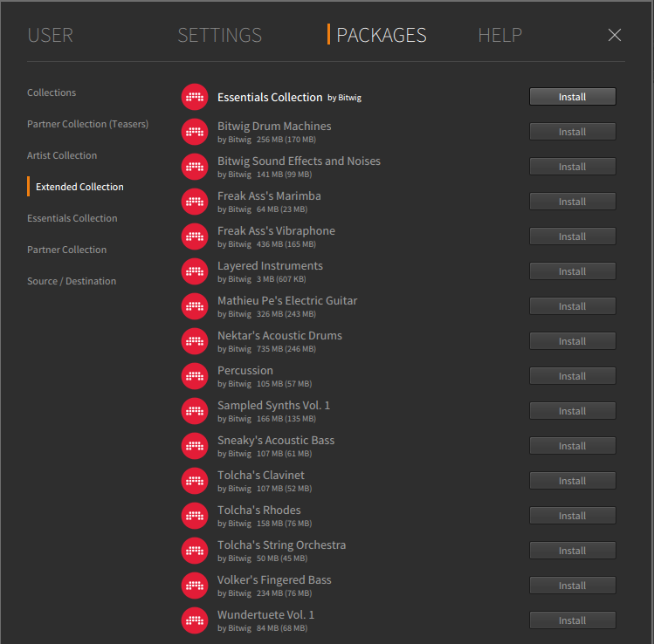Screen dimensions: 654x644
Task: Click the Sneaky's Acoustic Bass package icon
Action: pos(195,446)
